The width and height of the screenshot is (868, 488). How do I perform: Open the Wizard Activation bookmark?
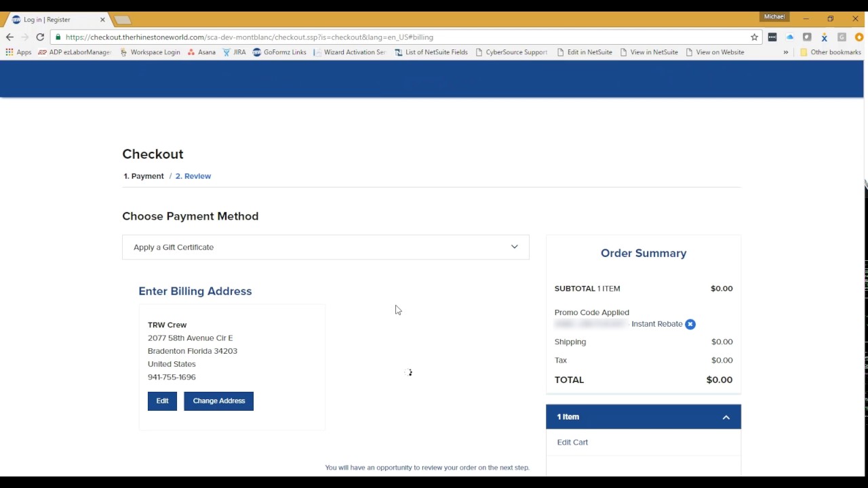click(x=349, y=52)
